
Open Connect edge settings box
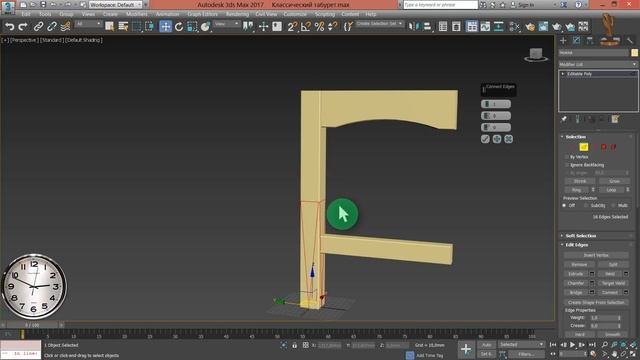coord(626,293)
